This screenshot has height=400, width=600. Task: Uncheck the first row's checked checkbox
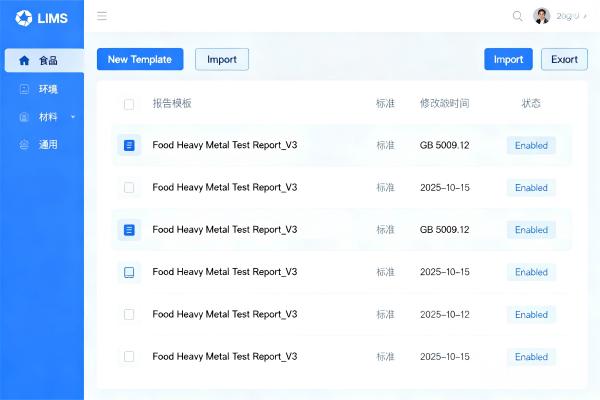point(129,145)
